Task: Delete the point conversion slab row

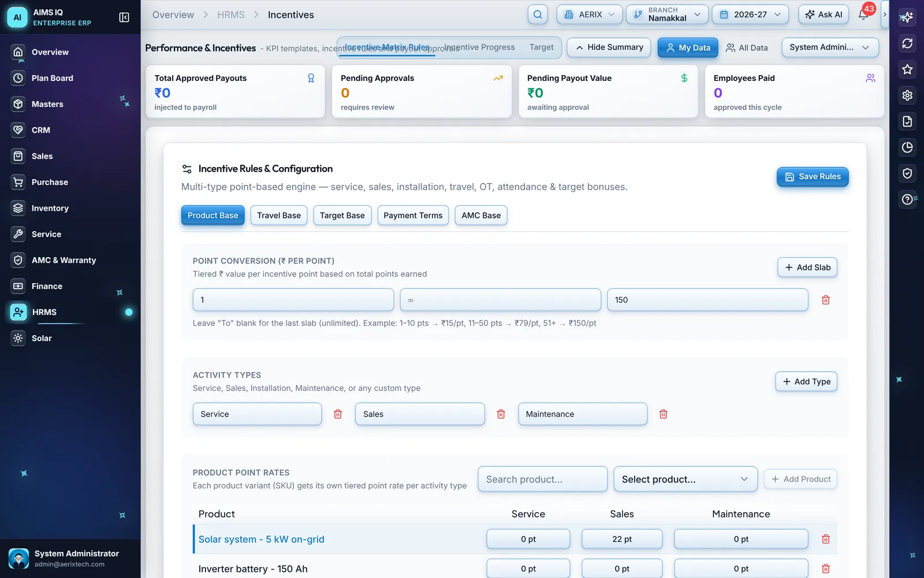Action: (826, 300)
